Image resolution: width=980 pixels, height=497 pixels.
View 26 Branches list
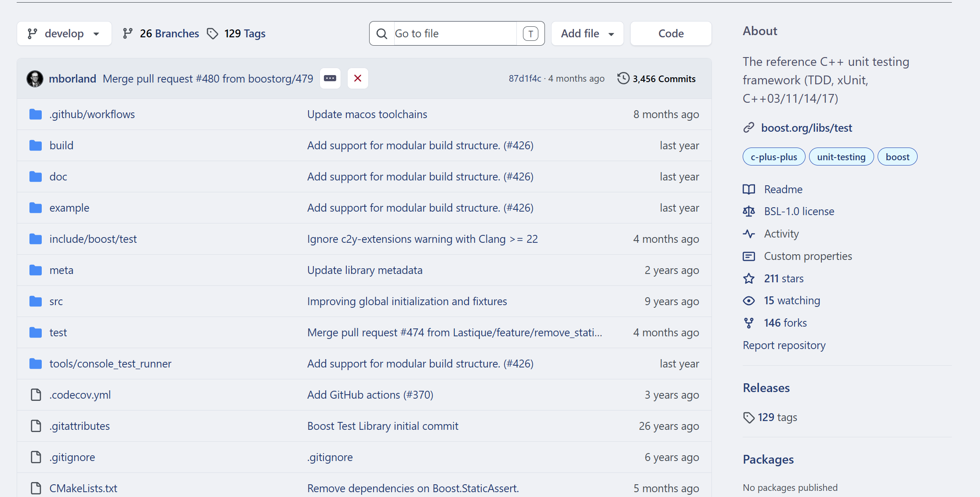161,33
